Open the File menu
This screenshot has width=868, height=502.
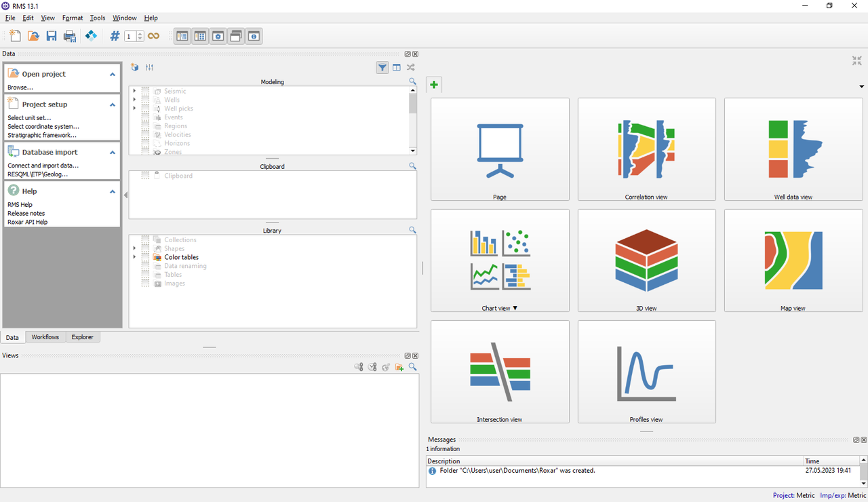(10, 18)
